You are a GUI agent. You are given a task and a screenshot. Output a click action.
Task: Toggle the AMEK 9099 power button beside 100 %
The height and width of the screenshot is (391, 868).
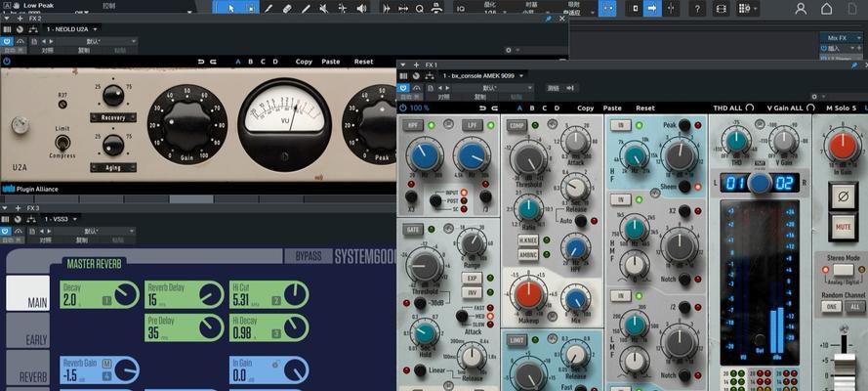[x=403, y=108]
